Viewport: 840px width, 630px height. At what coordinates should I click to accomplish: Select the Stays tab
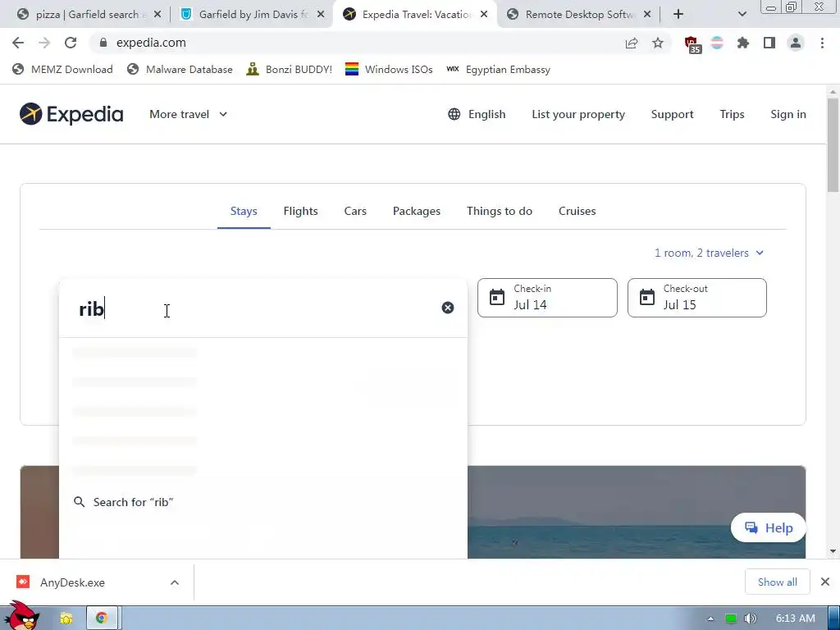(x=244, y=211)
